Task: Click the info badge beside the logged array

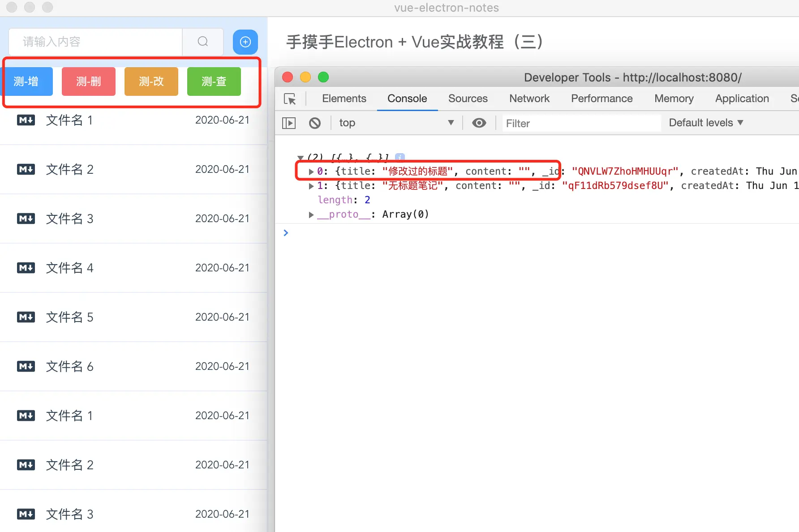Action: [400, 157]
